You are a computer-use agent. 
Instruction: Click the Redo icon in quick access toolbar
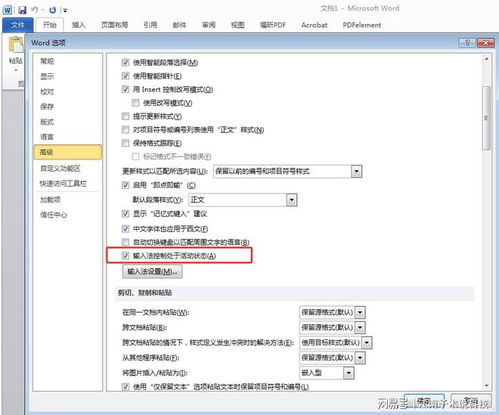[53, 10]
